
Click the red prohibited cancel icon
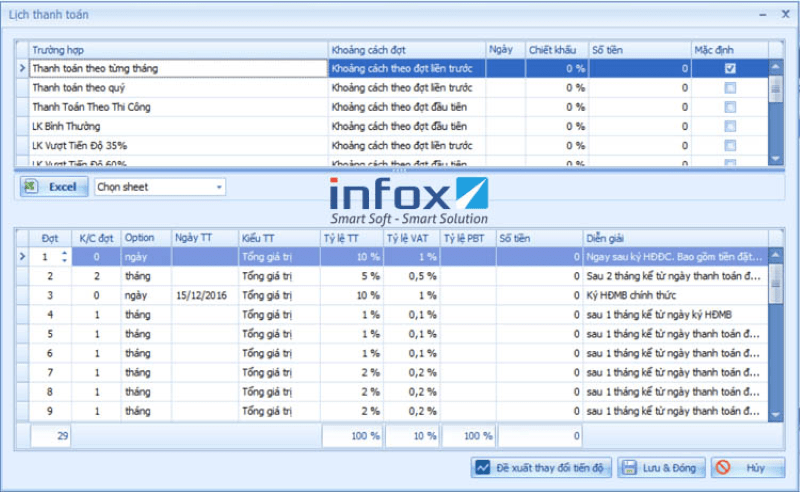(x=723, y=468)
